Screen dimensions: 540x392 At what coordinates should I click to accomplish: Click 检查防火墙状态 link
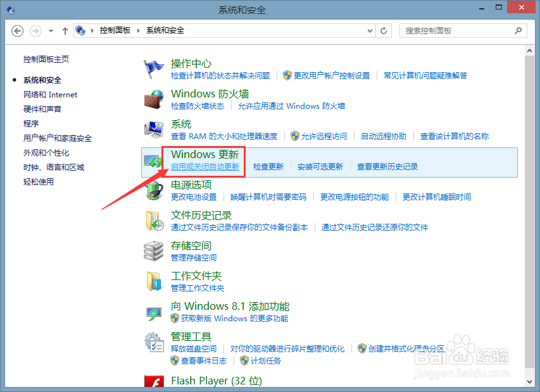(198, 106)
